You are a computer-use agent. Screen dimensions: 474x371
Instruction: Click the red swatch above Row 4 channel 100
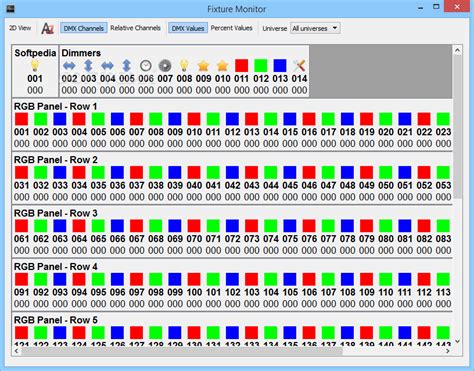(x=194, y=279)
